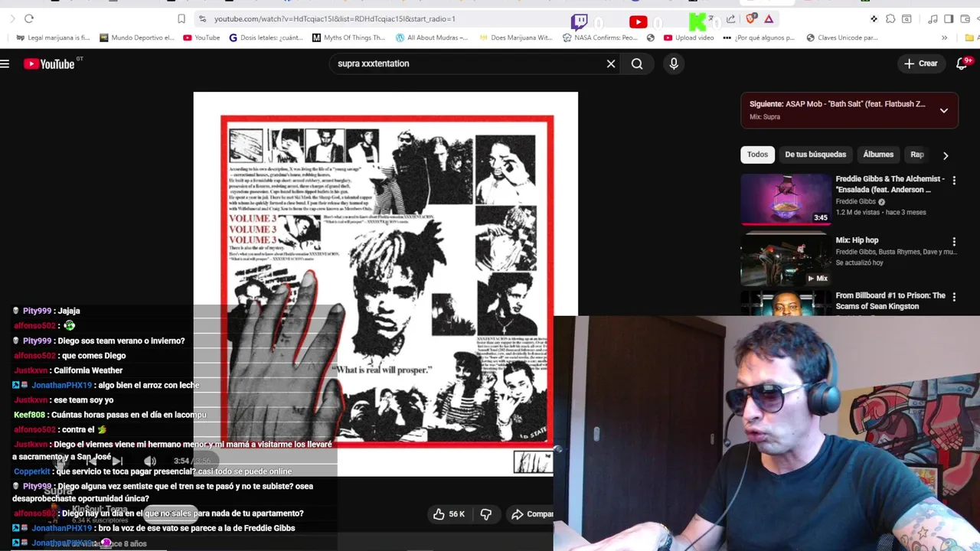This screenshot has width=980, height=551.
Task: Click the XXXTentation album art video player
Action: coord(385,283)
